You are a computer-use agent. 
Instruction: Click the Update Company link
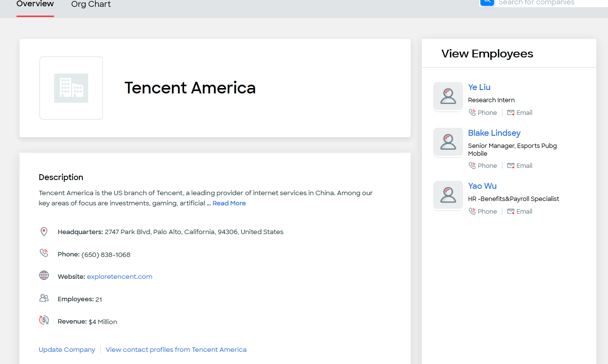67,349
